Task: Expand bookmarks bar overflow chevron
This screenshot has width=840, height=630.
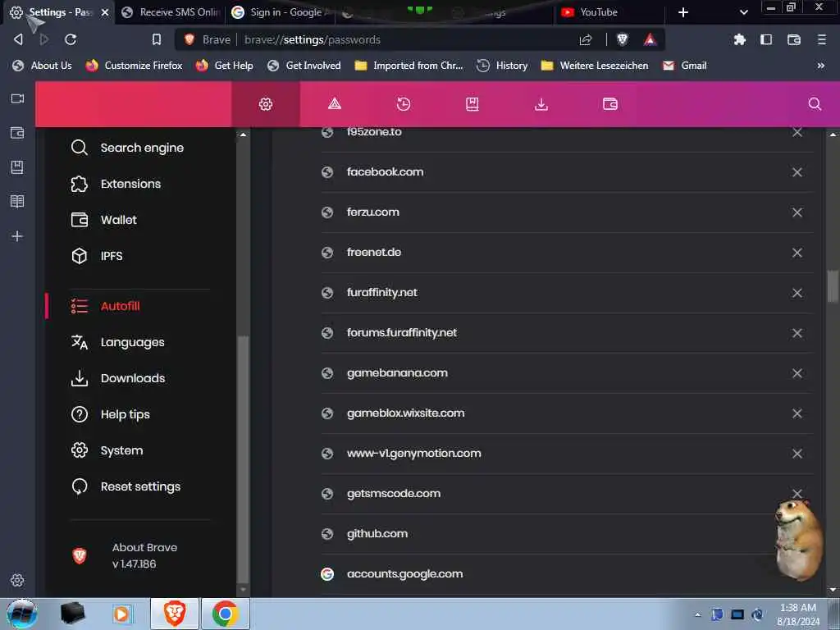Action: (820, 66)
